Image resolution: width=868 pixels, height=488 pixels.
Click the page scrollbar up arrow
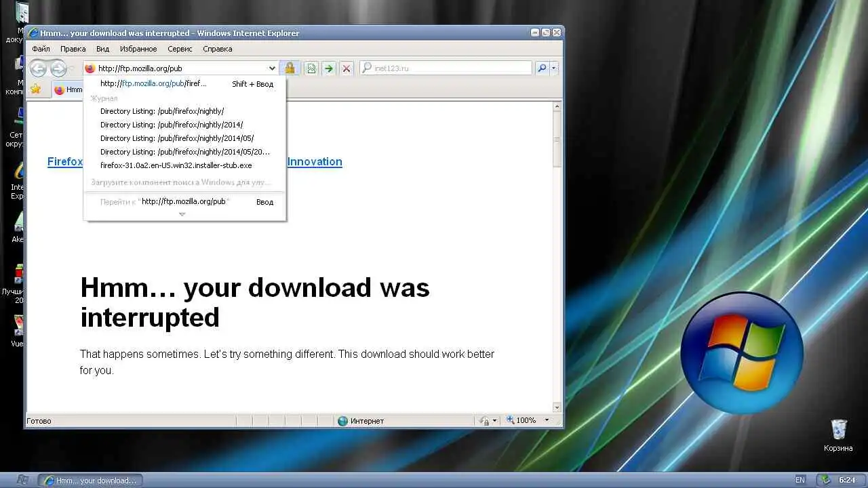[x=557, y=106]
